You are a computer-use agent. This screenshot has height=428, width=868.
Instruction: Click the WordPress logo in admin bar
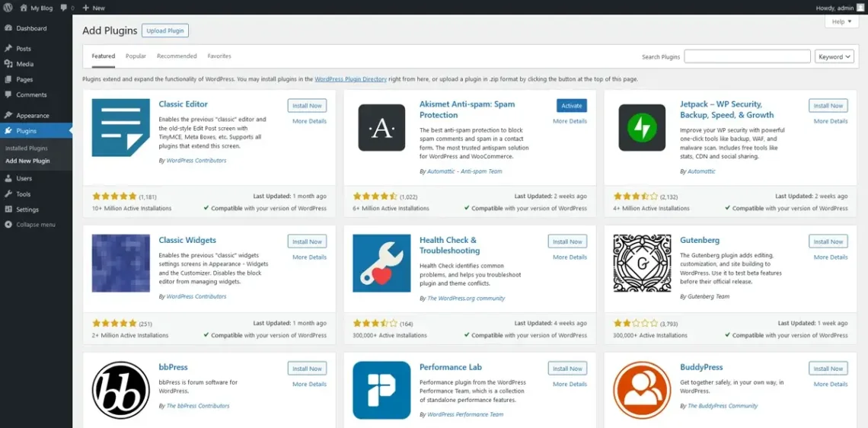(x=8, y=8)
